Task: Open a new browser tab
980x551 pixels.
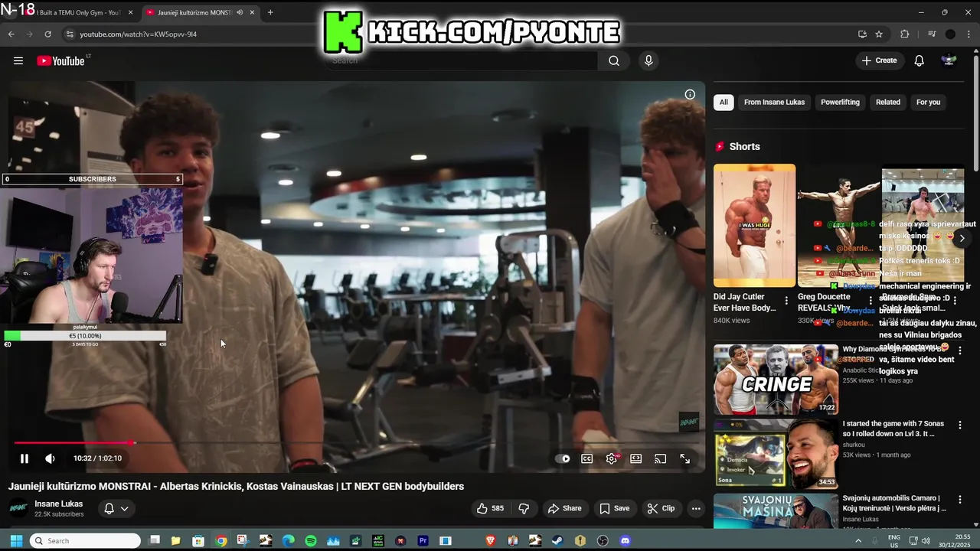Action: pos(270,12)
